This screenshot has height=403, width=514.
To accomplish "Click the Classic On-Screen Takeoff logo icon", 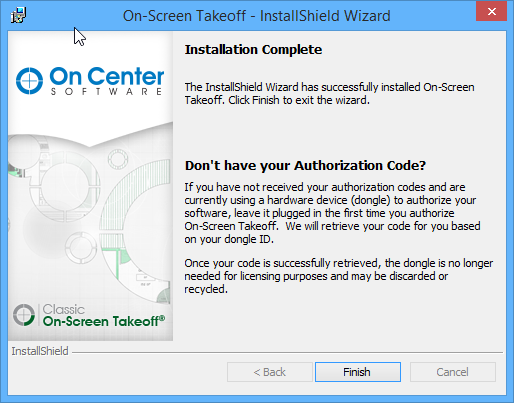I will (x=24, y=315).
